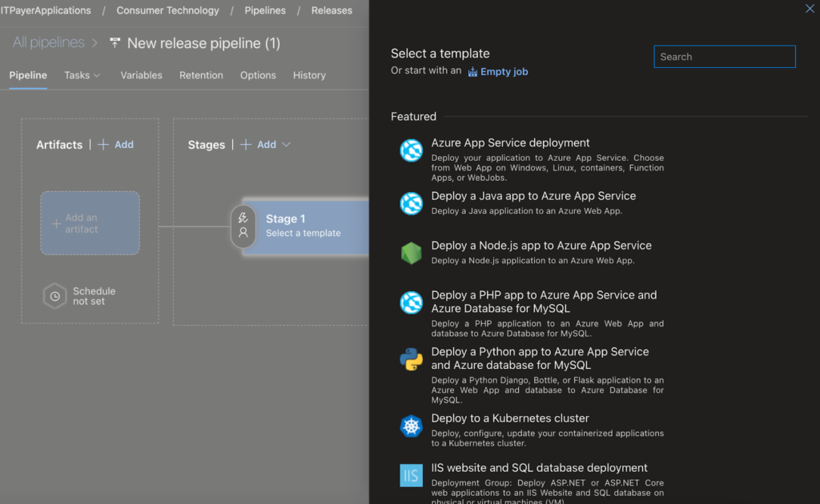Viewport: 820px width, 504px height.
Task: Click the Featured section heading
Action: 413,117
